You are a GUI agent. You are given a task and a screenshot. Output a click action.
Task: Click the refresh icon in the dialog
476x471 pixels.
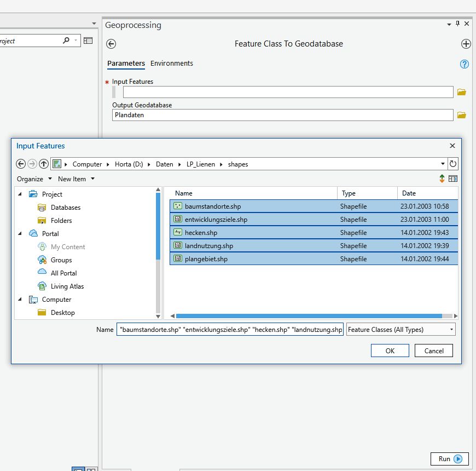pos(452,164)
